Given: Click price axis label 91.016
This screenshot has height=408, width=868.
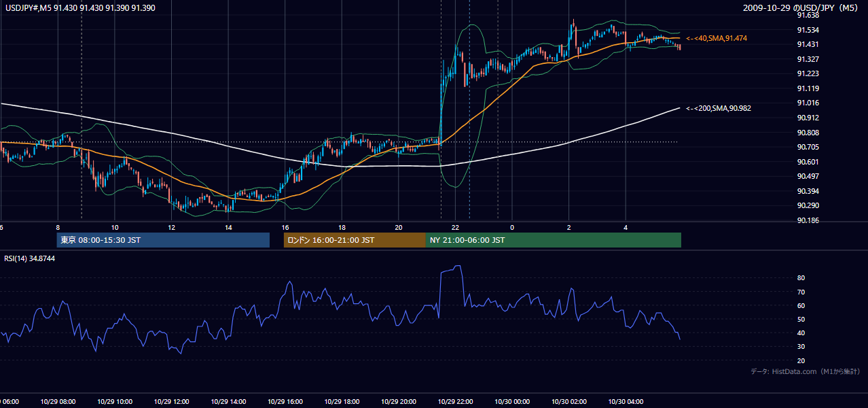Looking at the screenshot, I should [808, 103].
